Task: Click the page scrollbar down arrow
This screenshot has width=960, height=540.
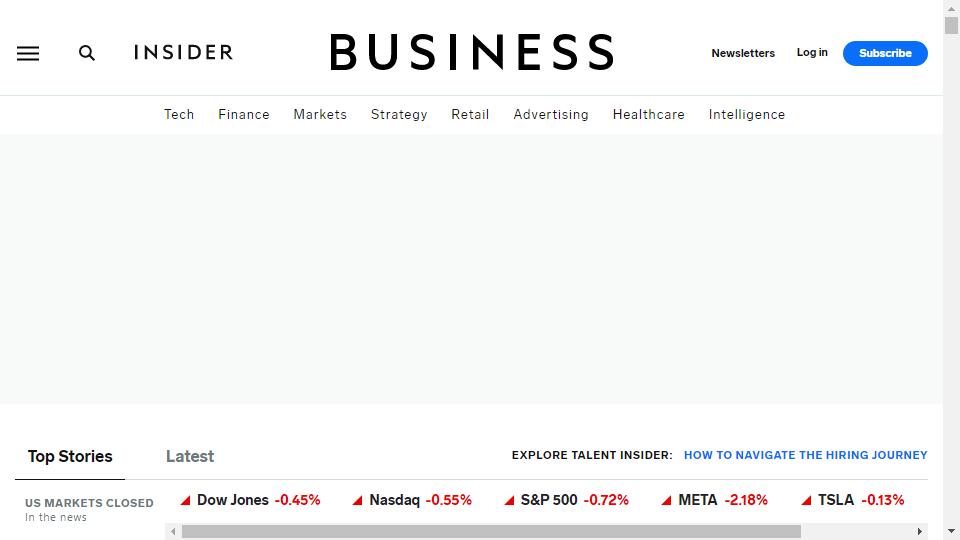Action: (x=951, y=531)
